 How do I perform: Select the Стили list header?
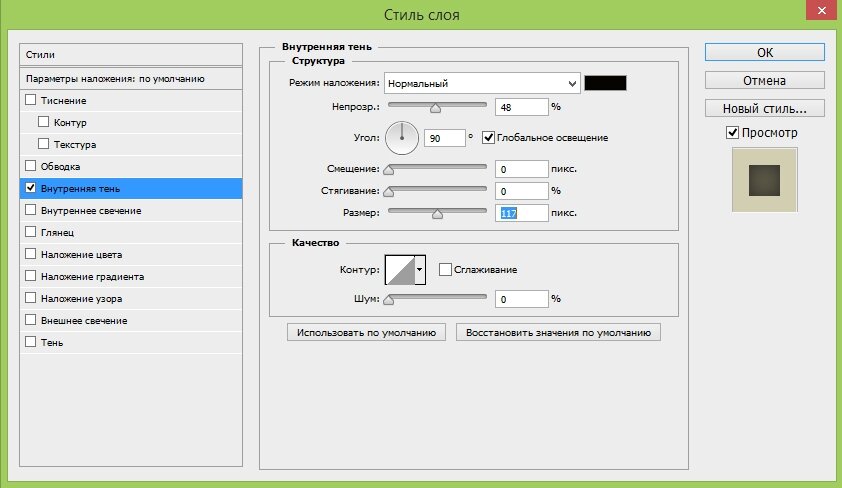point(131,54)
